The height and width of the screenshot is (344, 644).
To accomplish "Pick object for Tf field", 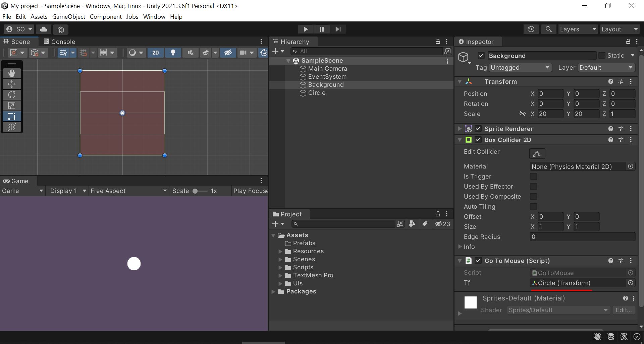I will pos(631,283).
